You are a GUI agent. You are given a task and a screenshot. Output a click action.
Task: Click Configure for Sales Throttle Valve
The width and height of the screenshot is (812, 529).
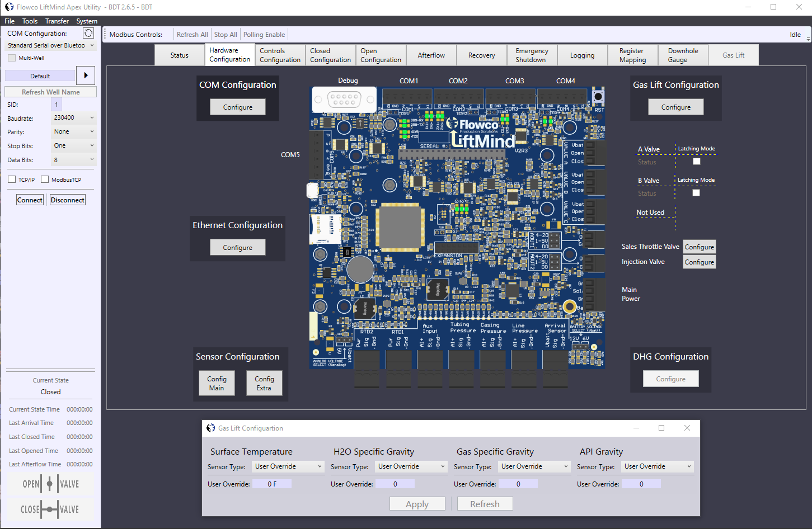[700, 247]
